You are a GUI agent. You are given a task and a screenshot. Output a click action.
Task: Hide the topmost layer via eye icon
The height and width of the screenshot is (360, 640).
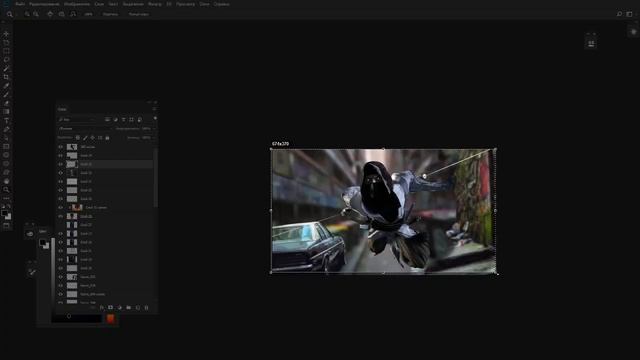tap(61, 147)
